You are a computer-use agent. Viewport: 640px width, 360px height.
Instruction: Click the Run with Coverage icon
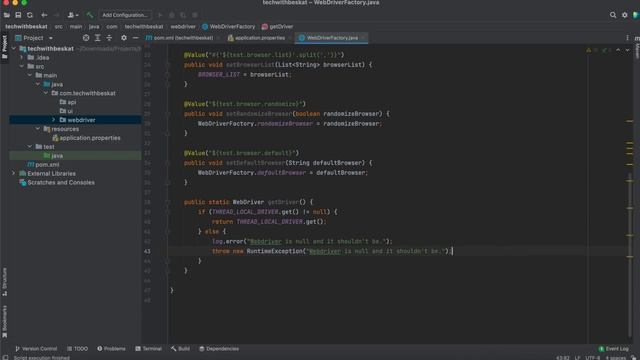[x=183, y=15]
